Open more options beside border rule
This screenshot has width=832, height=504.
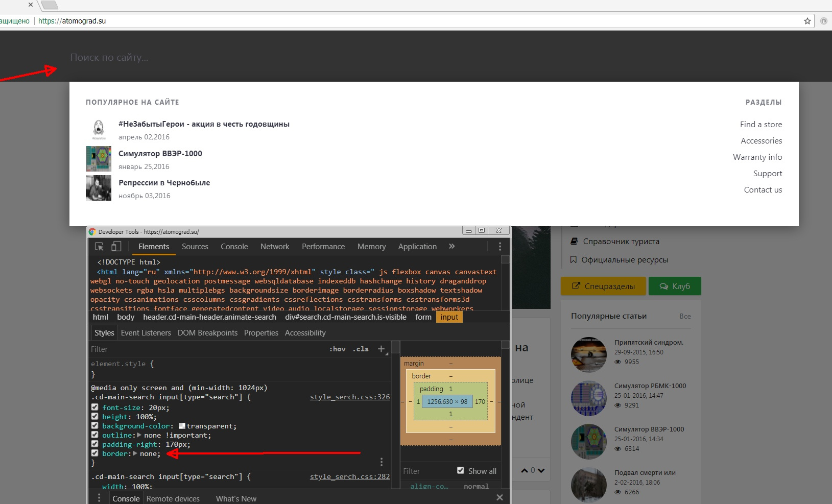point(382,462)
